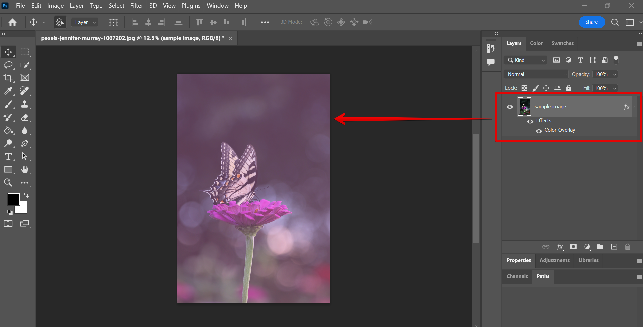This screenshot has height=327, width=644.
Task: Collapse the sample image layer effects list
Action: click(635, 107)
